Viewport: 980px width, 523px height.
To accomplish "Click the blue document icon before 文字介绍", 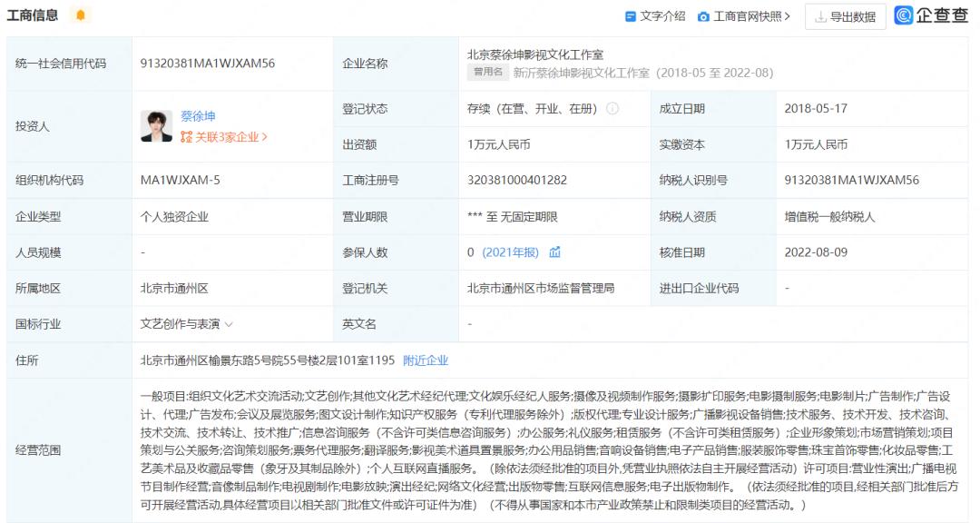I will 632,15.
